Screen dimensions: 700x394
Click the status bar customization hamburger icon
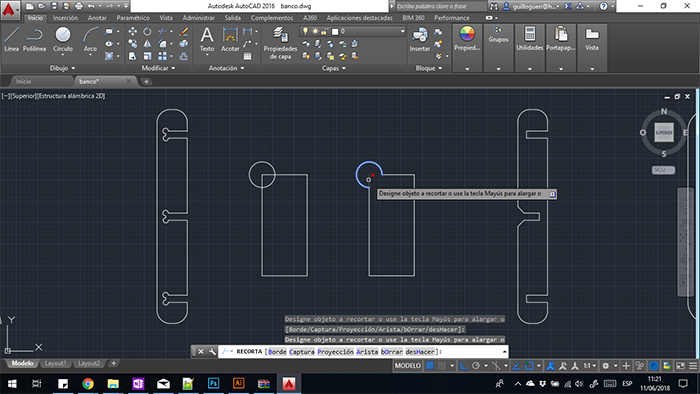[693, 366]
